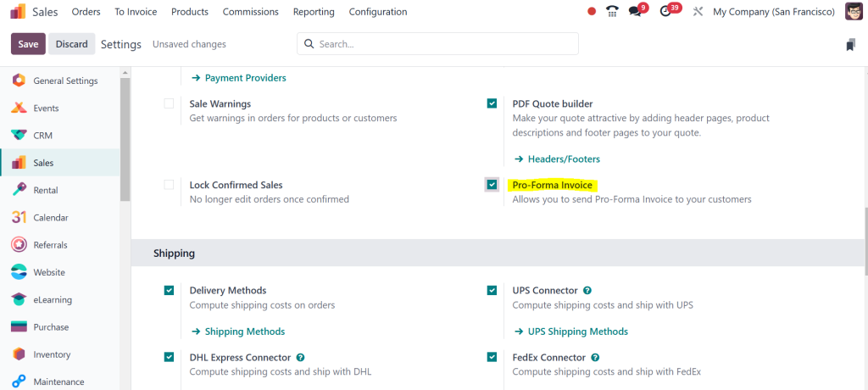
Task: Click the Shipping section header
Action: coord(497,253)
